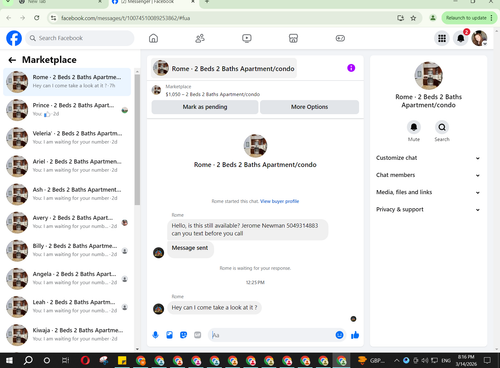Expand Customize chat section

coord(428,158)
